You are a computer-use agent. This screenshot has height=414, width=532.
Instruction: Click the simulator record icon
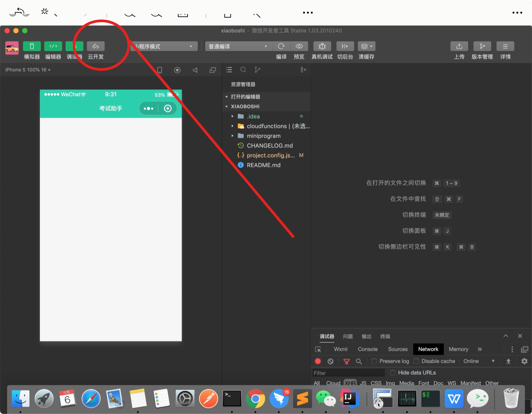coord(178,70)
